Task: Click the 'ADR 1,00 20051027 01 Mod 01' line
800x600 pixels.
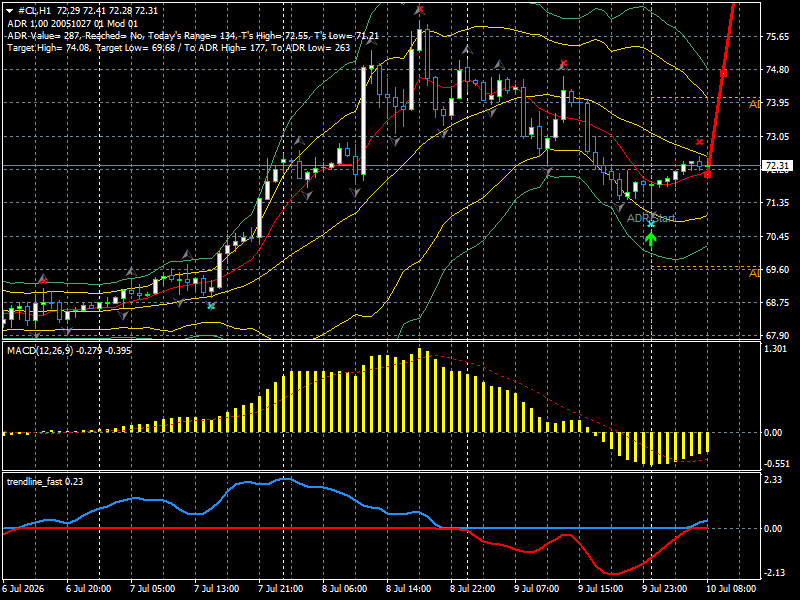Action: (x=72, y=23)
